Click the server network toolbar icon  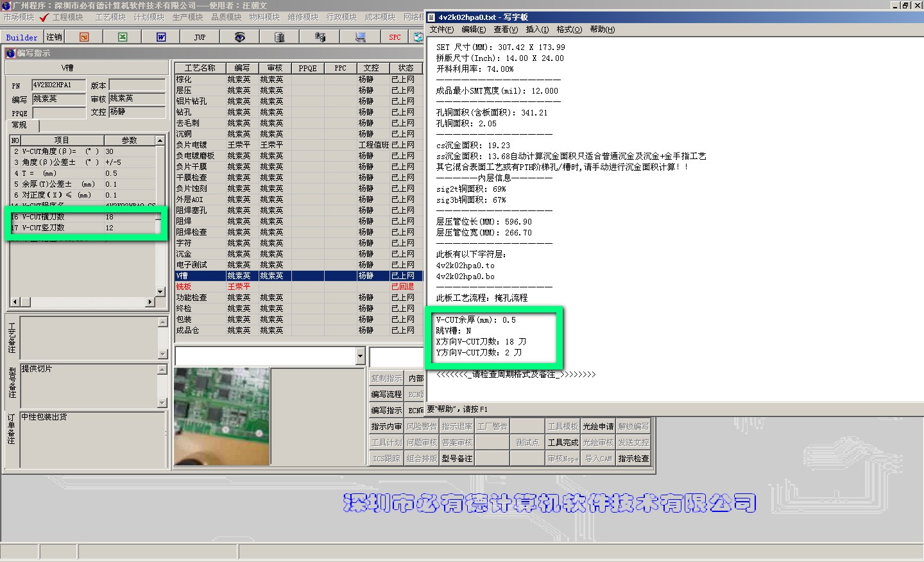click(x=320, y=37)
